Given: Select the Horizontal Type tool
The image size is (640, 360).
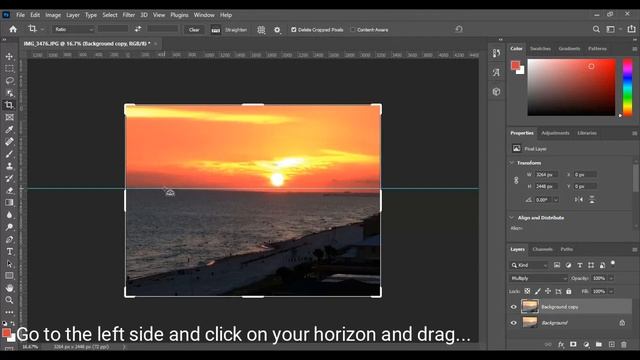Looking at the screenshot, I should coord(9,251).
